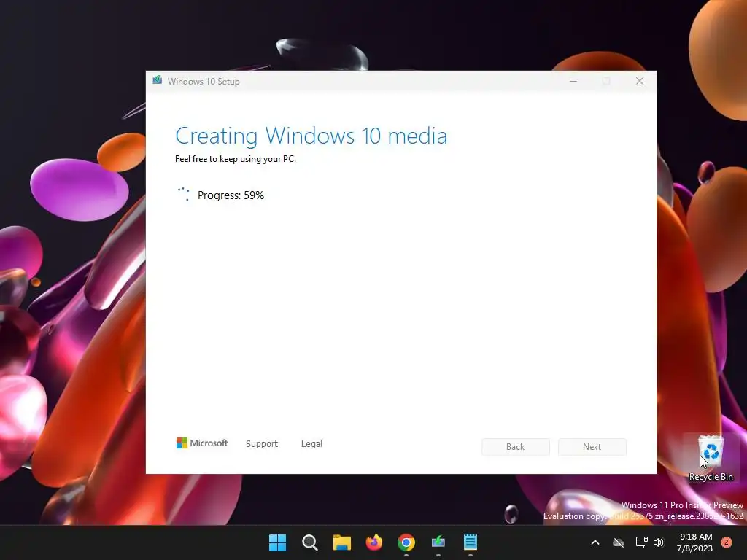The height and width of the screenshot is (560, 747).
Task: Open the volume speaker tray icon
Action: [659, 542]
